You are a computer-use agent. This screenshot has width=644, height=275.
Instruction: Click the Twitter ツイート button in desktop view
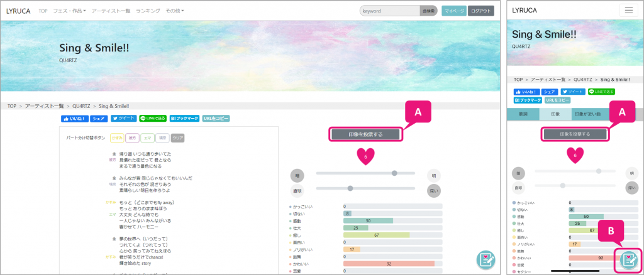coord(123,118)
